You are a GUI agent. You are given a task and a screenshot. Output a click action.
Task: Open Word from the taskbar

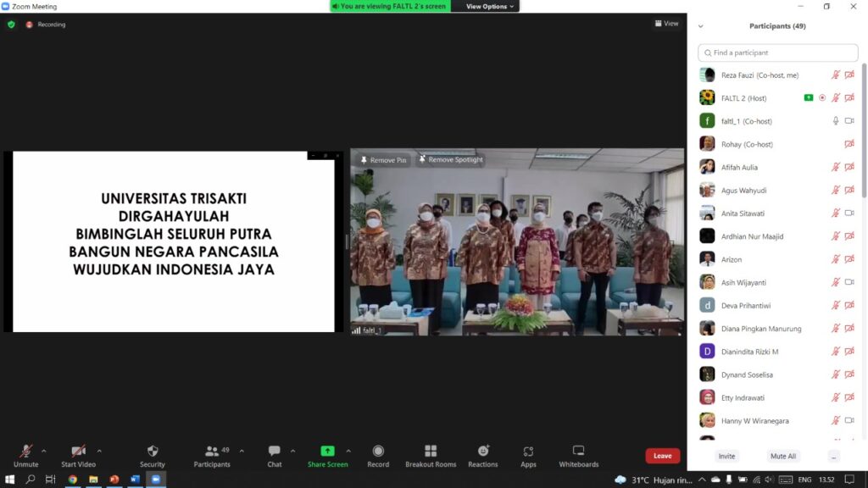tap(135, 480)
